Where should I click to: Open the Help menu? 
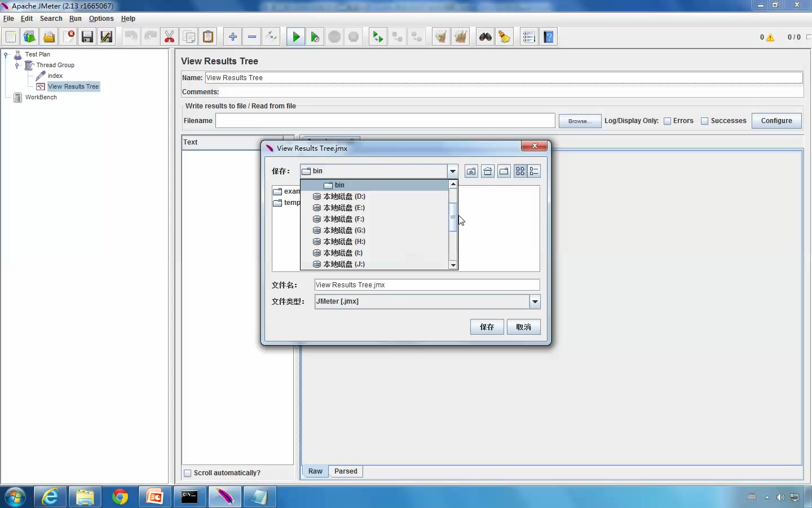128,19
